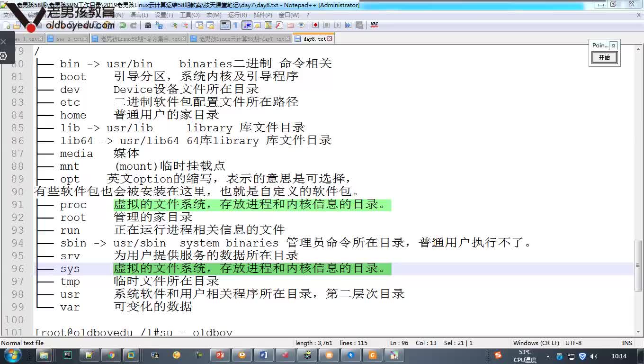Play back the recorded macro

(x=337, y=25)
